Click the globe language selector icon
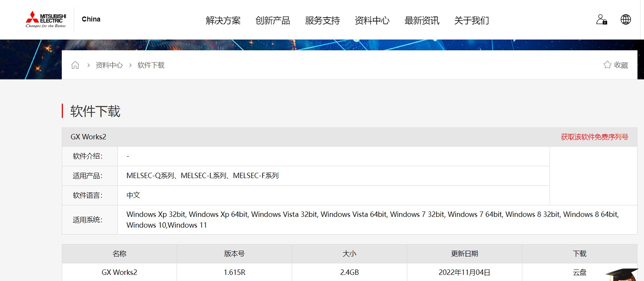 (x=626, y=20)
